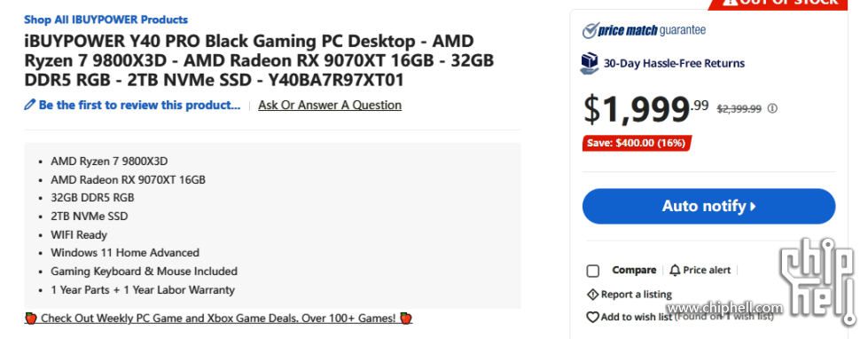The image size is (868, 339).
Task: Click Be the first to review link
Action: pos(139,106)
